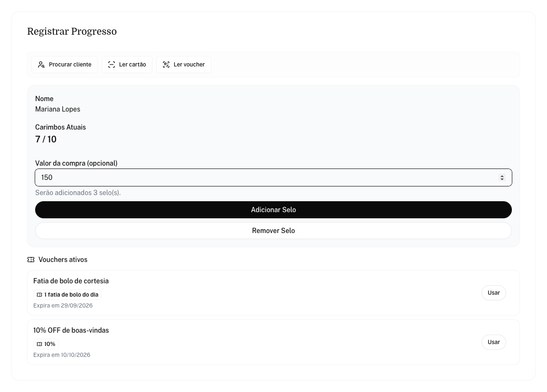
Task: Choose the Ler voucher button
Action: point(183,65)
